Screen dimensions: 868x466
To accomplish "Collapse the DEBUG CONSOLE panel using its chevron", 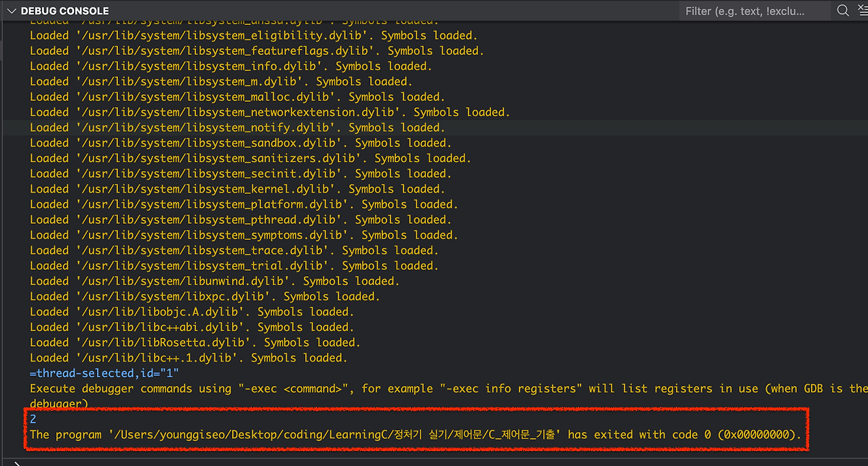I will tap(11, 10).
